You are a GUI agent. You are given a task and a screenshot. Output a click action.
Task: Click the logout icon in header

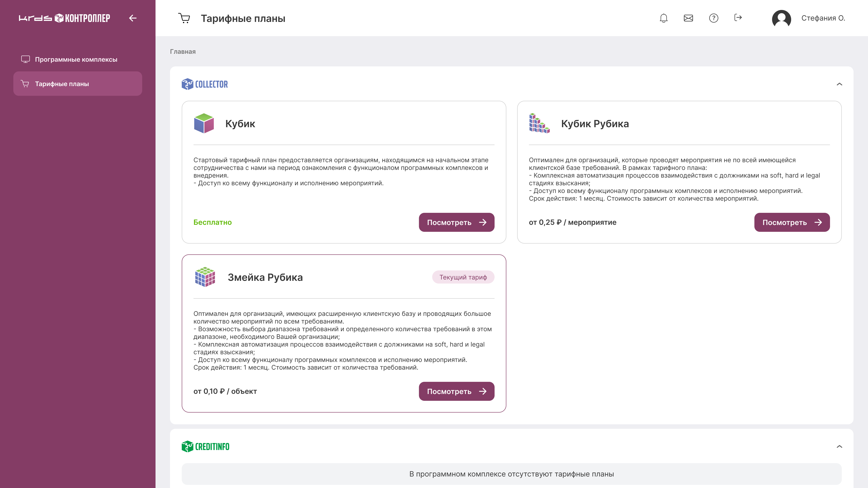point(738,18)
